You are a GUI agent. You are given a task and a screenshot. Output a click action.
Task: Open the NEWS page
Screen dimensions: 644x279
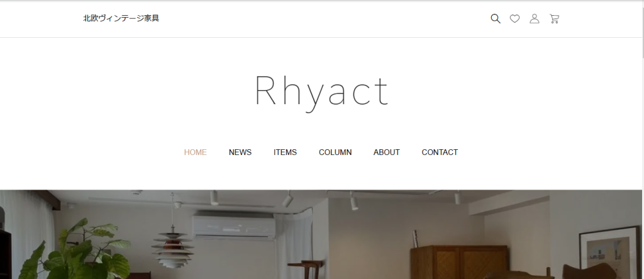click(240, 152)
